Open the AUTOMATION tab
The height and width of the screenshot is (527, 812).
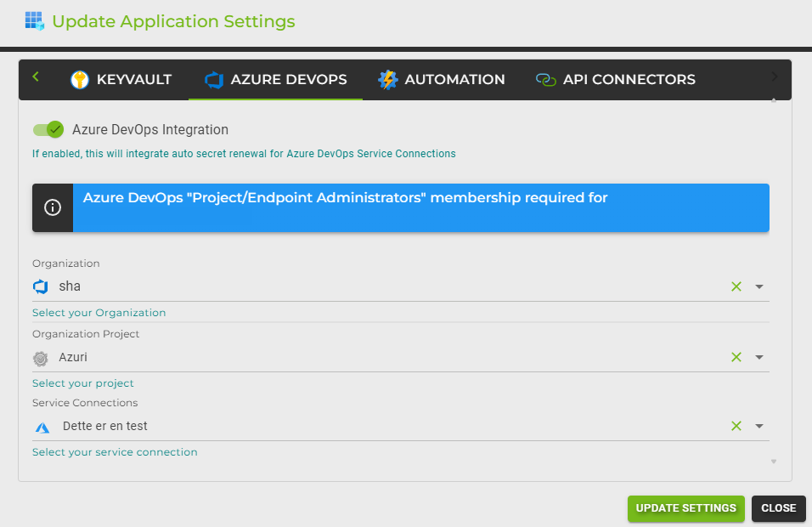point(441,80)
